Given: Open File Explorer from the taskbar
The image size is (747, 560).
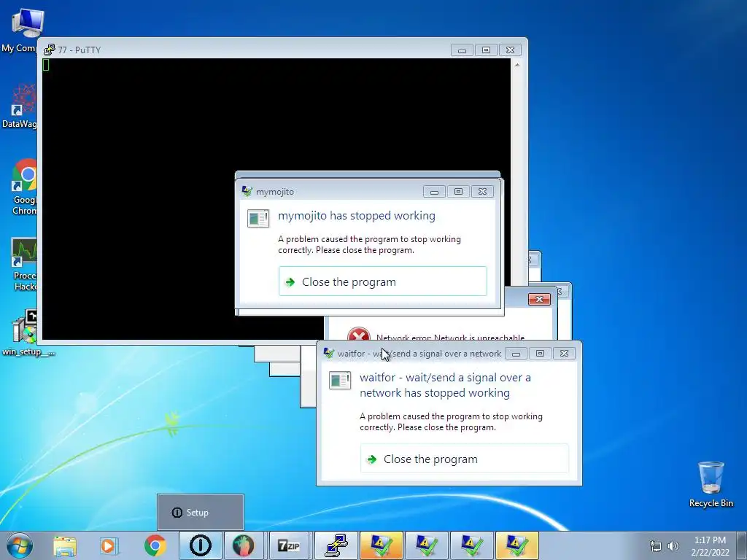Looking at the screenshot, I should (x=65, y=545).
